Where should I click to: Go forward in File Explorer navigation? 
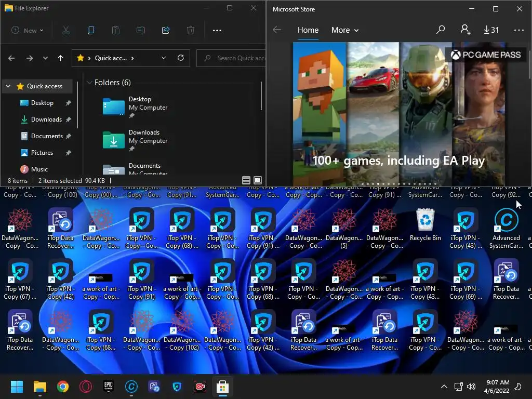[x=30, y=58]
